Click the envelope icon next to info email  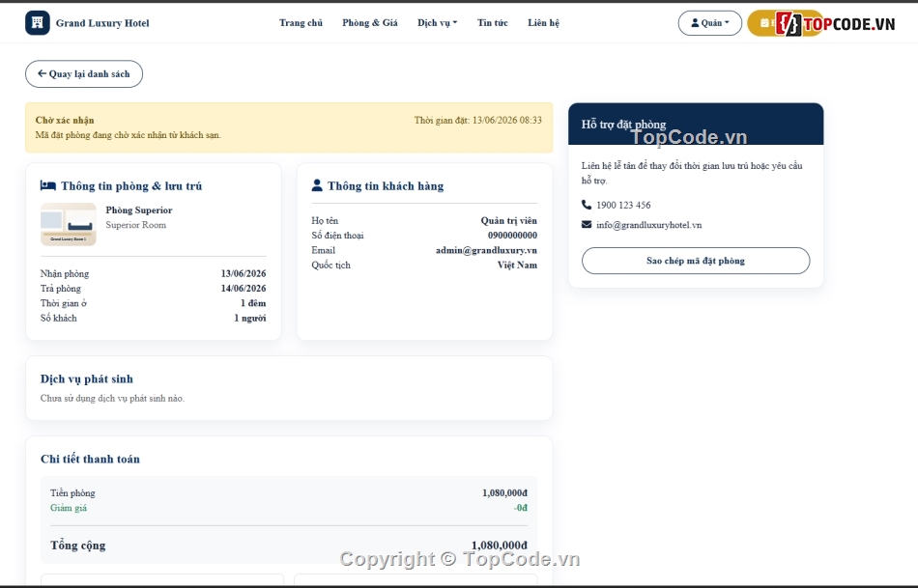point(587,224)
